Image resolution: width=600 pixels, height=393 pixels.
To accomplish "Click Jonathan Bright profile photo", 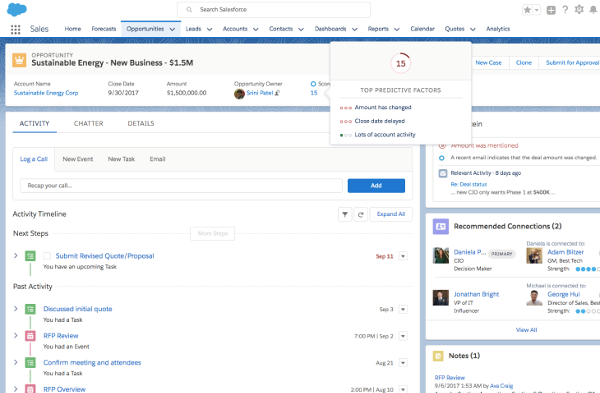I will pyautogui.click(x=441, y=298).
